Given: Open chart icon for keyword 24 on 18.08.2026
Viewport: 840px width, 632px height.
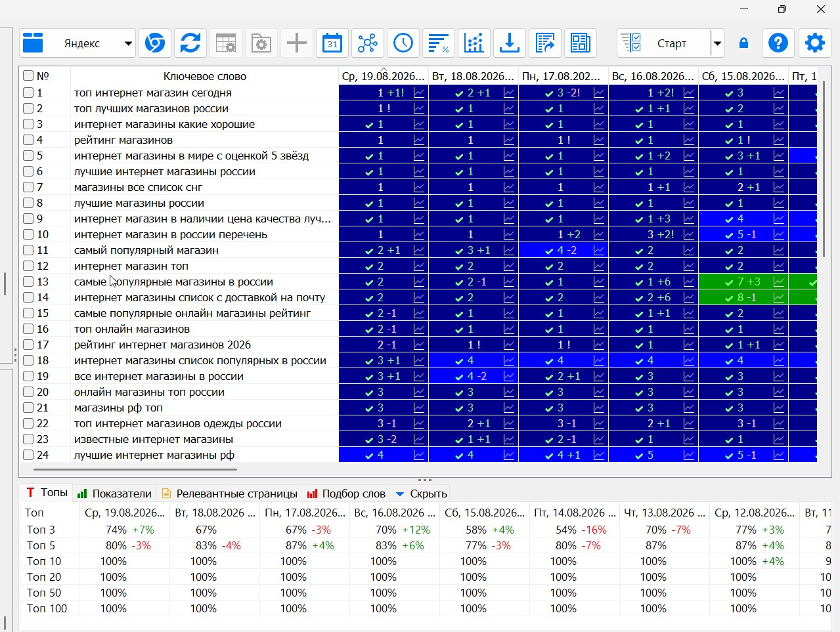Looking at the screenshot, I should point(509,455).
